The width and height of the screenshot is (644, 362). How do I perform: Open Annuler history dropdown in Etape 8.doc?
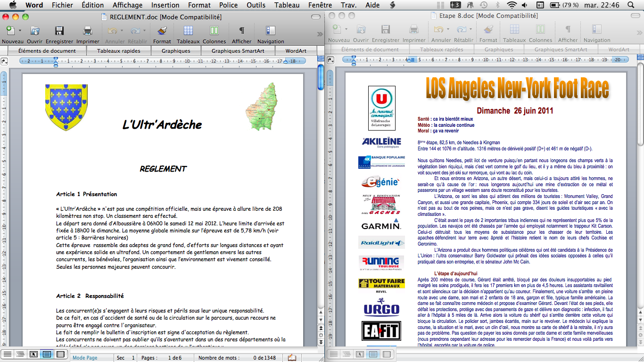[447, 30]
